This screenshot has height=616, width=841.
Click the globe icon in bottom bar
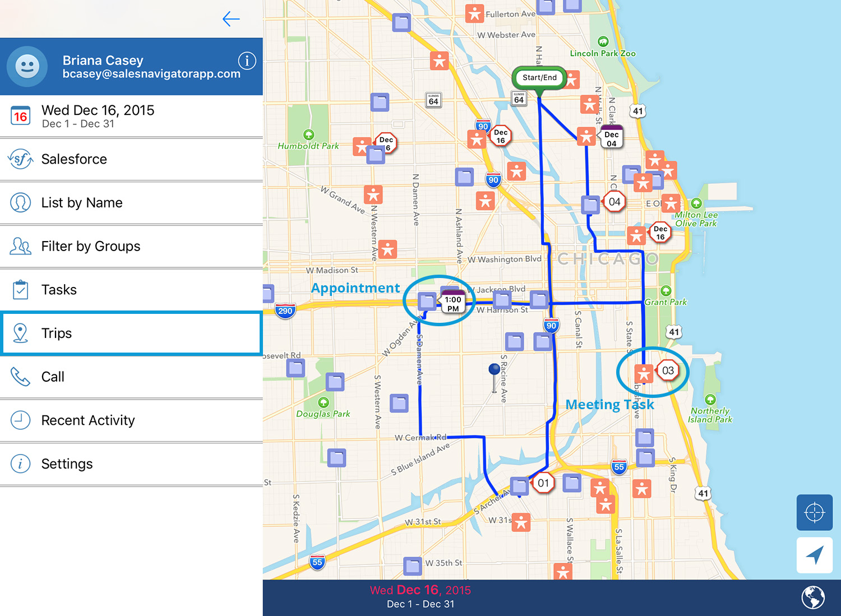click(x=812, y=598)
